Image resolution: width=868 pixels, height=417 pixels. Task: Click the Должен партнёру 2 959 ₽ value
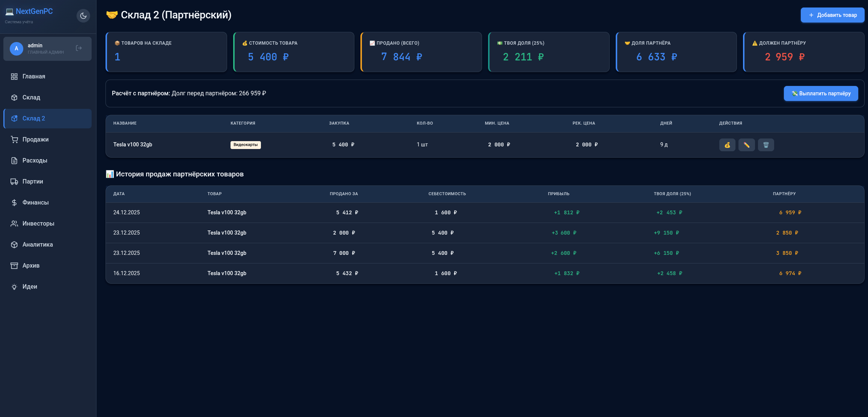pos(785,57)
